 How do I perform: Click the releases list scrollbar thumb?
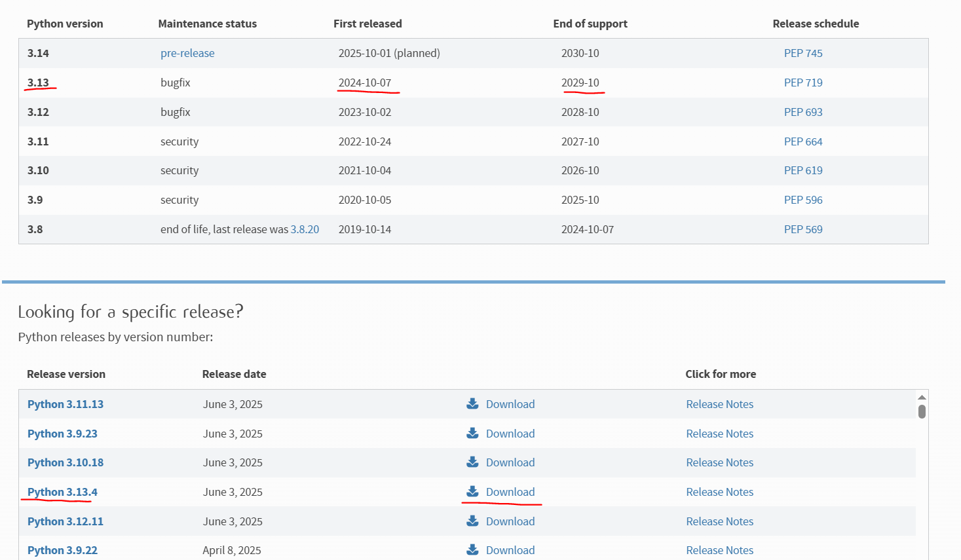click(x=922, y=411)
